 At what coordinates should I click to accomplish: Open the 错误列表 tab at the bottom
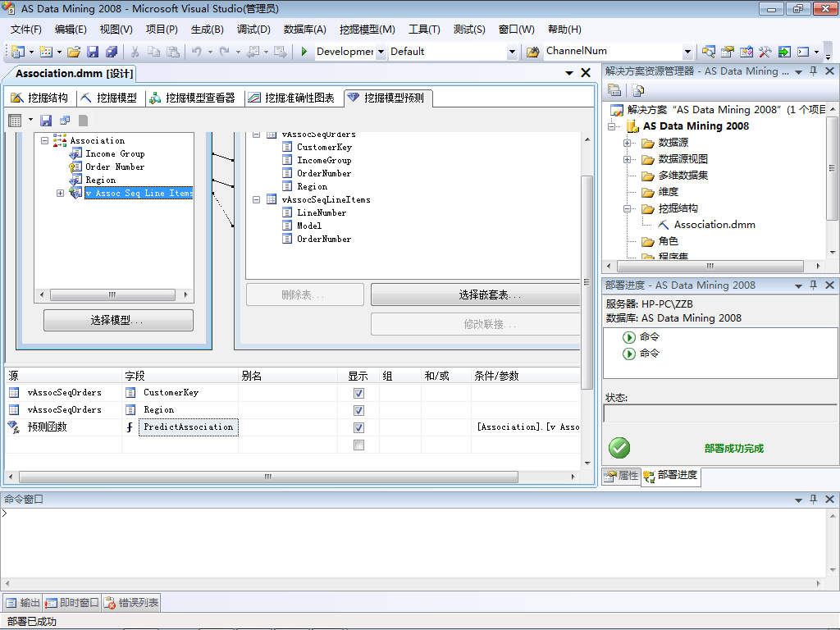tap(131, 603)
